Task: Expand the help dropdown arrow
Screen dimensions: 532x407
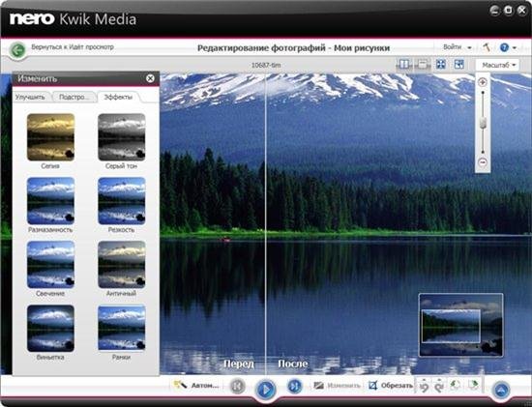Action: (x=515, y=47)
